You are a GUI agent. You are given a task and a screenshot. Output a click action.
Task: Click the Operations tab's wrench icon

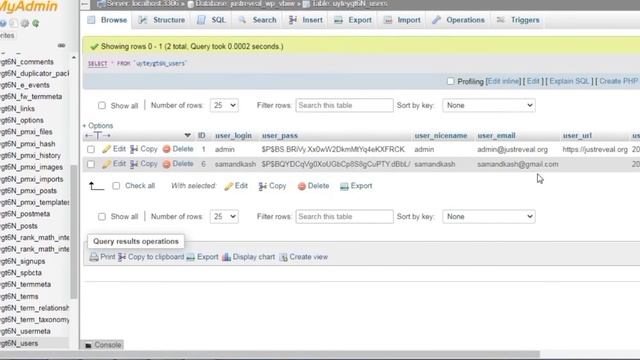pos(436,20)
